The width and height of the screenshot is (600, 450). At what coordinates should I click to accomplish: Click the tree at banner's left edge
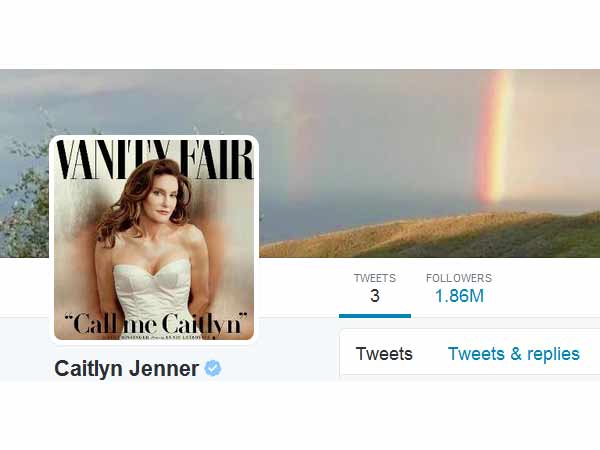pos(24,191)
